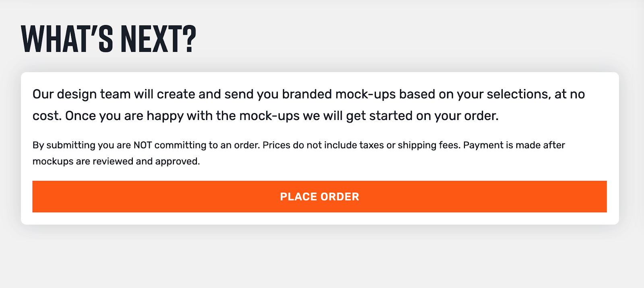The width and height of the screenshot is (644, 288).
Task: Click the word NOT in the disclaimer
Action: coord(142,145)
